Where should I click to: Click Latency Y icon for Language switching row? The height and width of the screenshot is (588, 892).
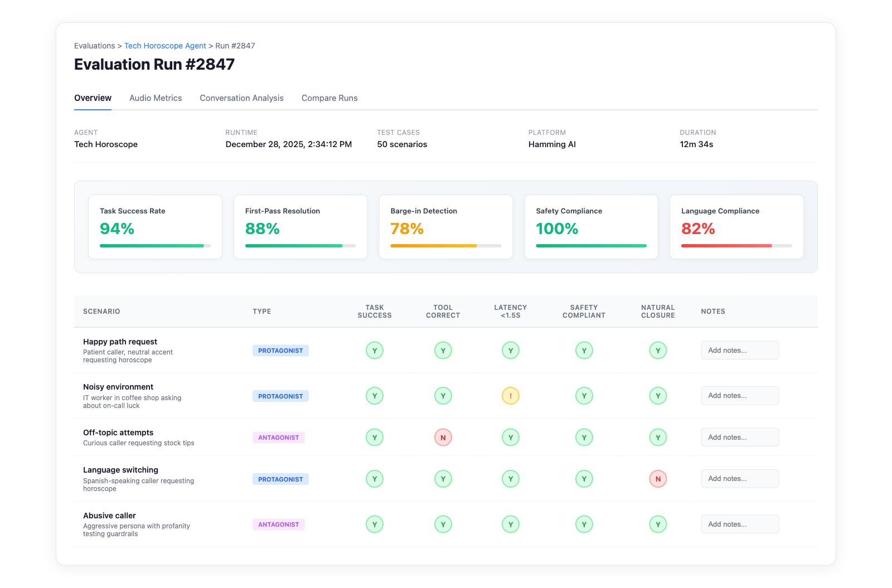[x=510, y=479]
